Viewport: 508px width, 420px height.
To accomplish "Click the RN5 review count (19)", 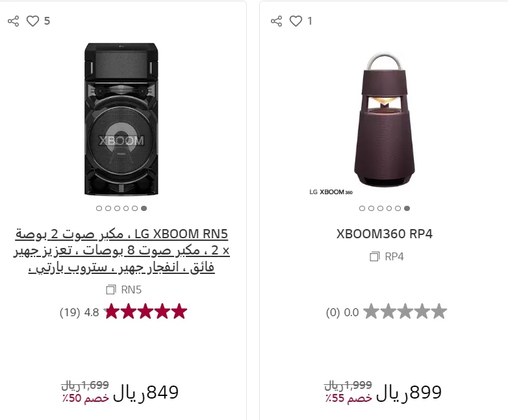I will point(70,312).
